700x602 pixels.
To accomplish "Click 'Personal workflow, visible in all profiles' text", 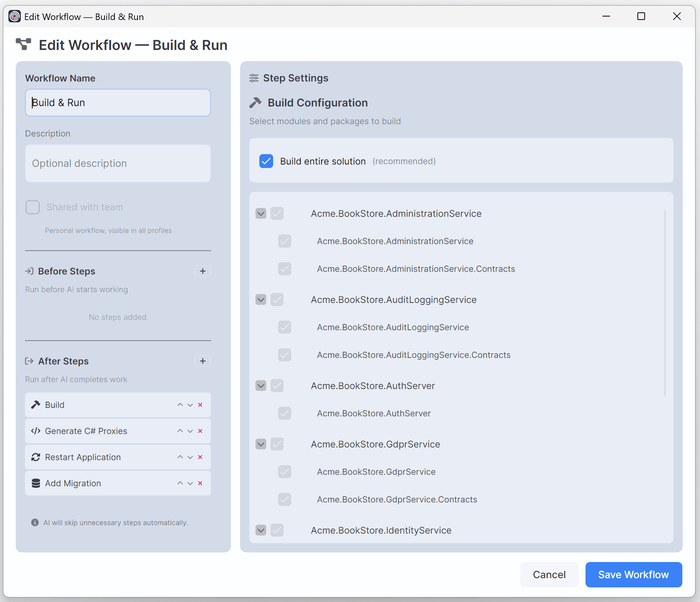I will coord(108,231).
